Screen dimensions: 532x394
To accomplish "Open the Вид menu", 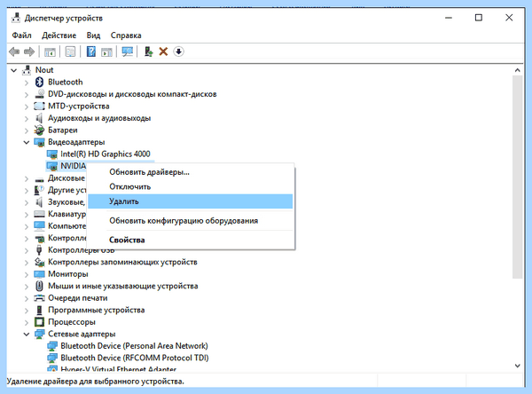I will coord(93,35).
